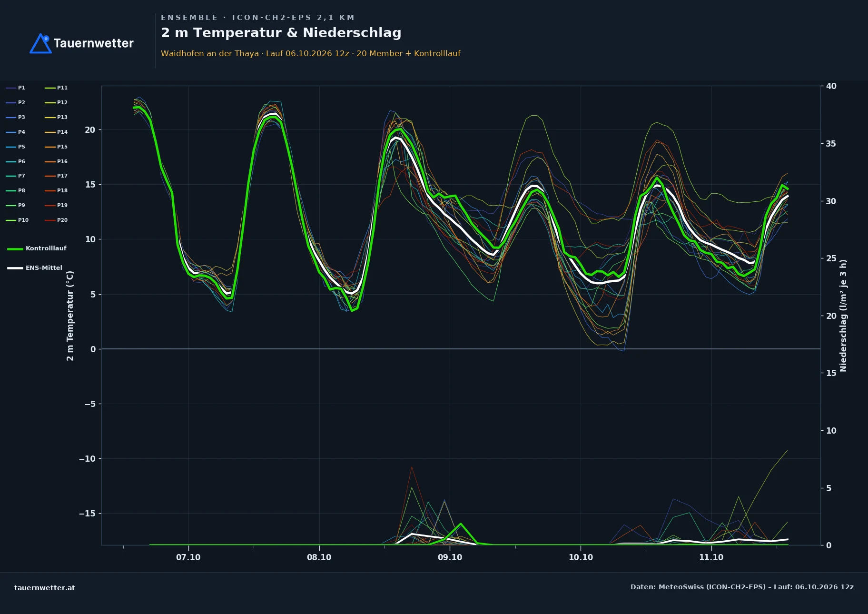Click the 40 tick on the precipitation axis
This screenshot has width=868, height=614.
click(x=831, y=86)
